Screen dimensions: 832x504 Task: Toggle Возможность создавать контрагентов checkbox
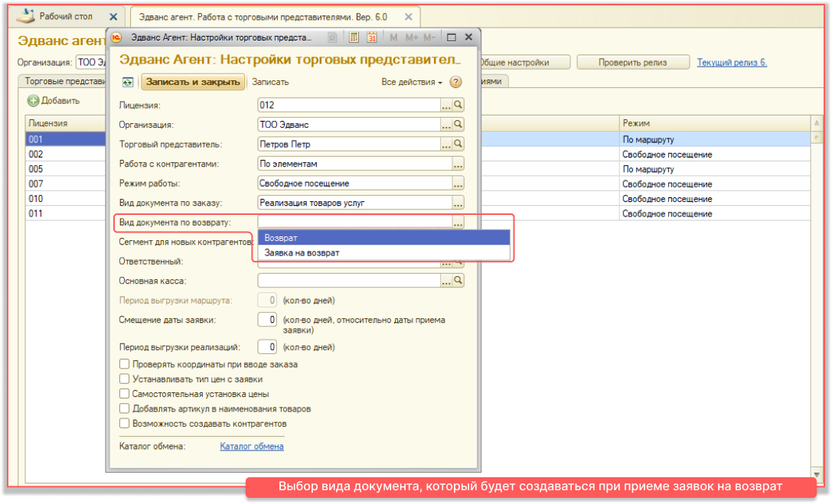click(124, 424)
